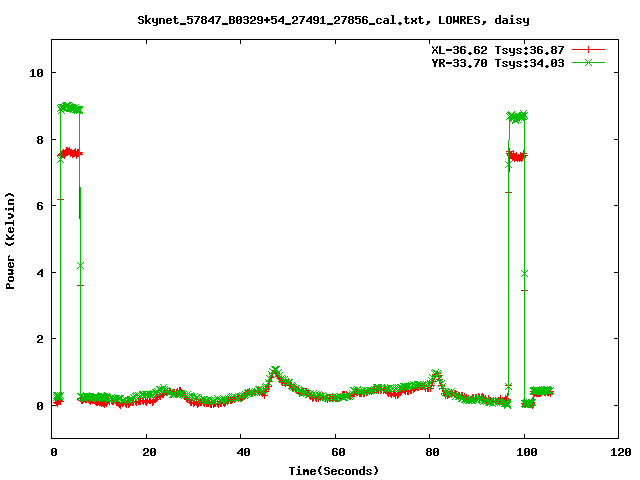This screenshot has height=480, width=640.
Task: Click the red XL legend line sample
Action: click(588, 50)
